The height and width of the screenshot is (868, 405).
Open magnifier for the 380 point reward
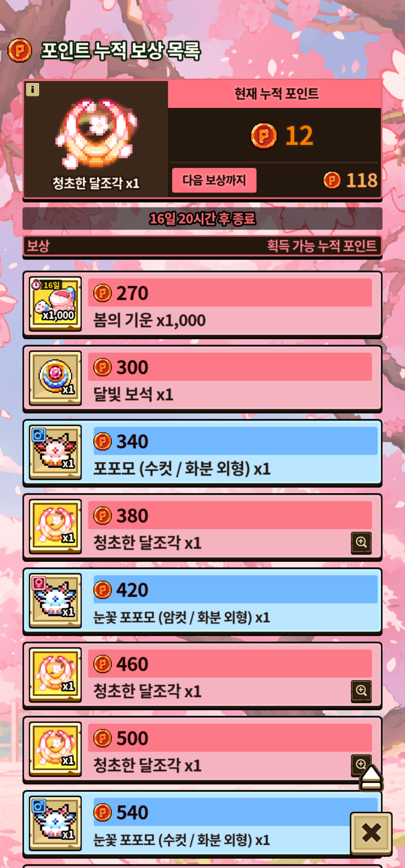pos(361,543)
